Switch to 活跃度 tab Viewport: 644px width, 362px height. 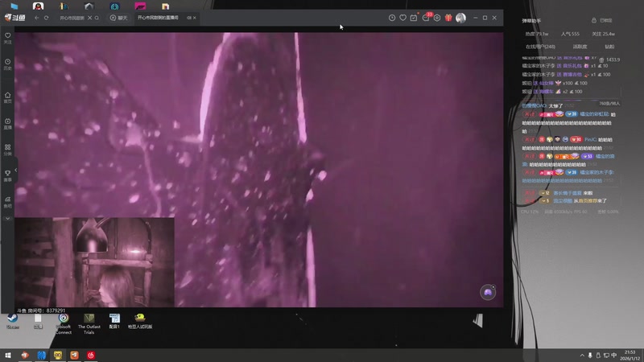pyautogui.click(x=580, y=47)
